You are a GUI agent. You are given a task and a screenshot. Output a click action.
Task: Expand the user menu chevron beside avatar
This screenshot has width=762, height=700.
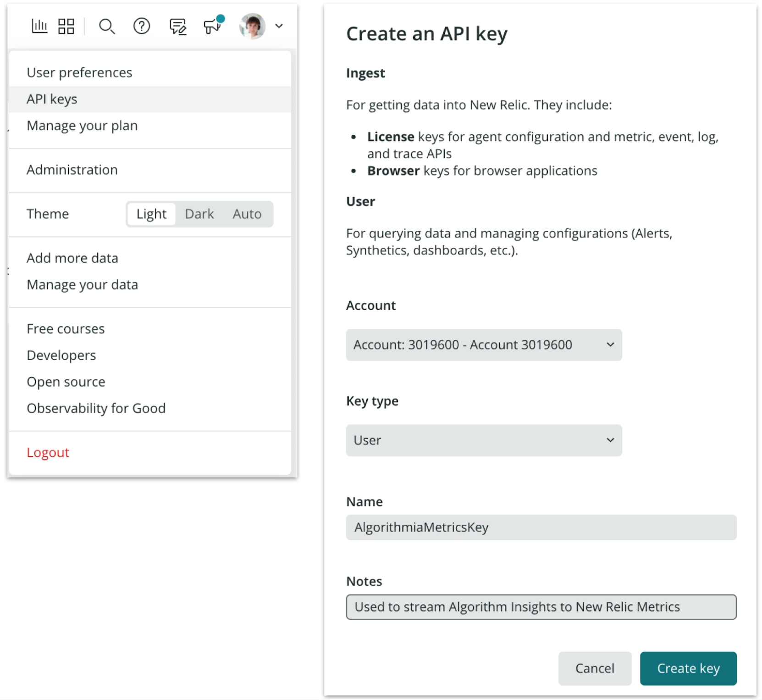click(279, 26)
